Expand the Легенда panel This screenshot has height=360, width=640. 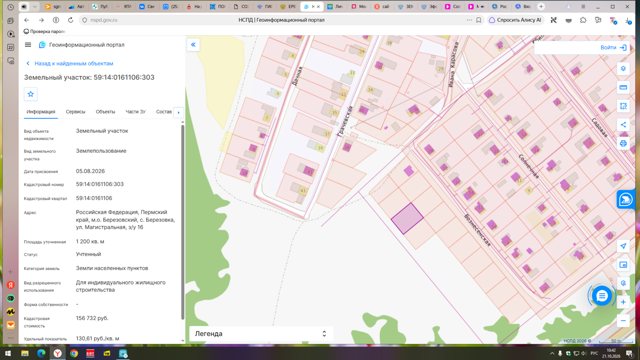click(260, 333)
